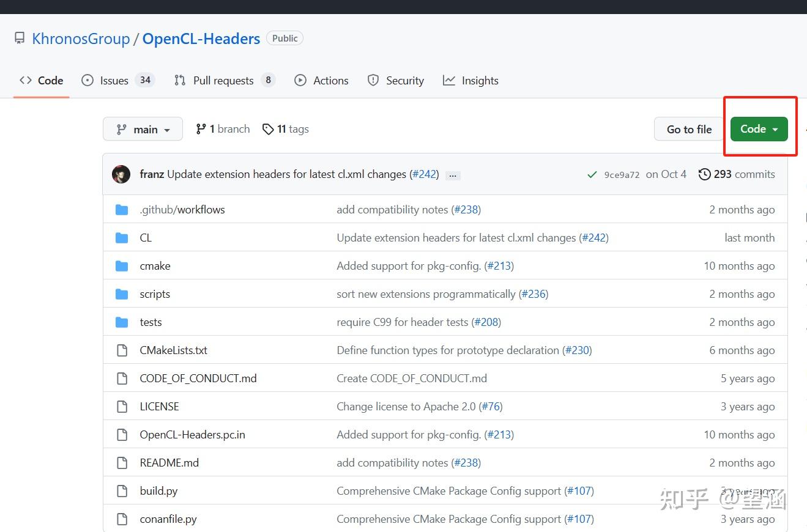Viewport: 807px width, 532px height.
Task: Click the green commit status checkmark
Action: pyautogui.click(x=592, y=174)
